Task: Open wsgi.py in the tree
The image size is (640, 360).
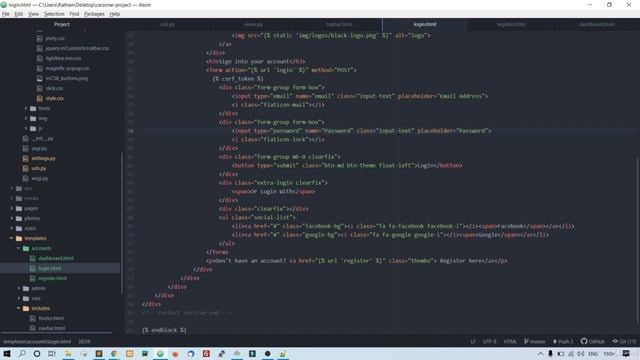Action: click(x=40, y=178)
